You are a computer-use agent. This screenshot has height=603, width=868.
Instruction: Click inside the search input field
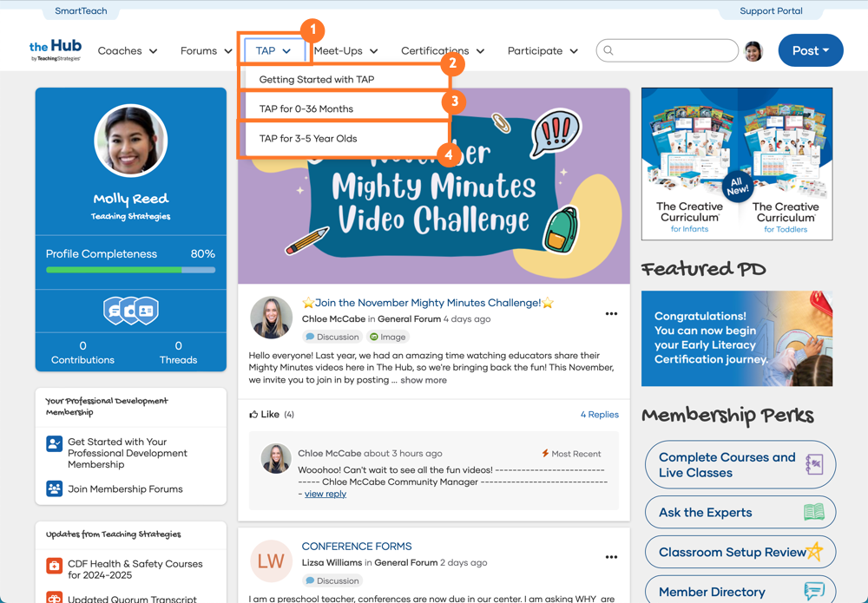point(673,51)
